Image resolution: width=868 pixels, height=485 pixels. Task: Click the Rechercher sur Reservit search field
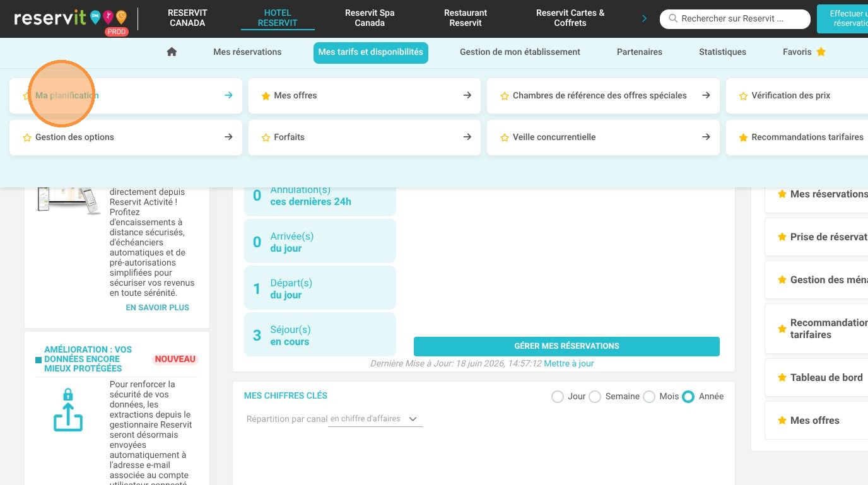[x=735, y=19]
